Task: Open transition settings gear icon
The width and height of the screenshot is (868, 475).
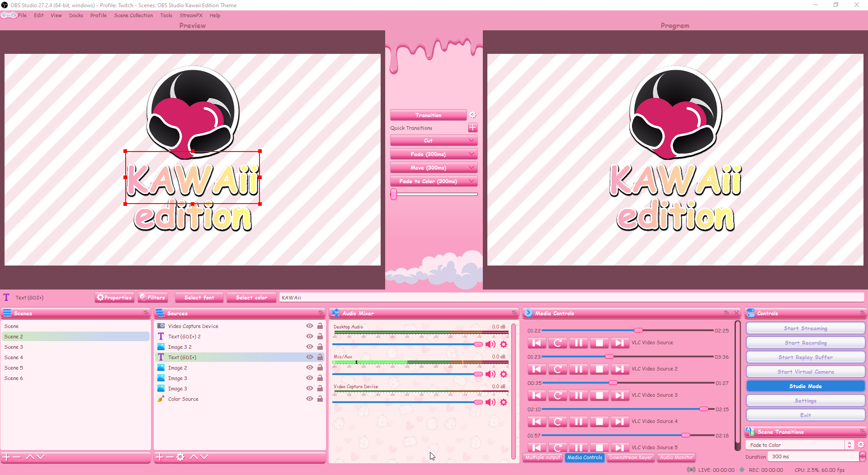Action: [x=473, y=115]
